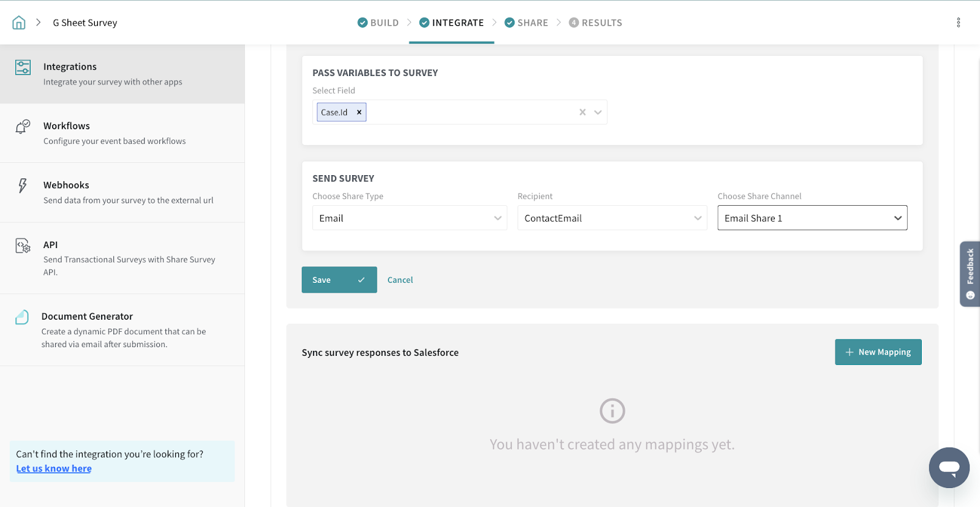Open the chat support bubble
Viewport: 980px width, 507px height.
[949, 468]
